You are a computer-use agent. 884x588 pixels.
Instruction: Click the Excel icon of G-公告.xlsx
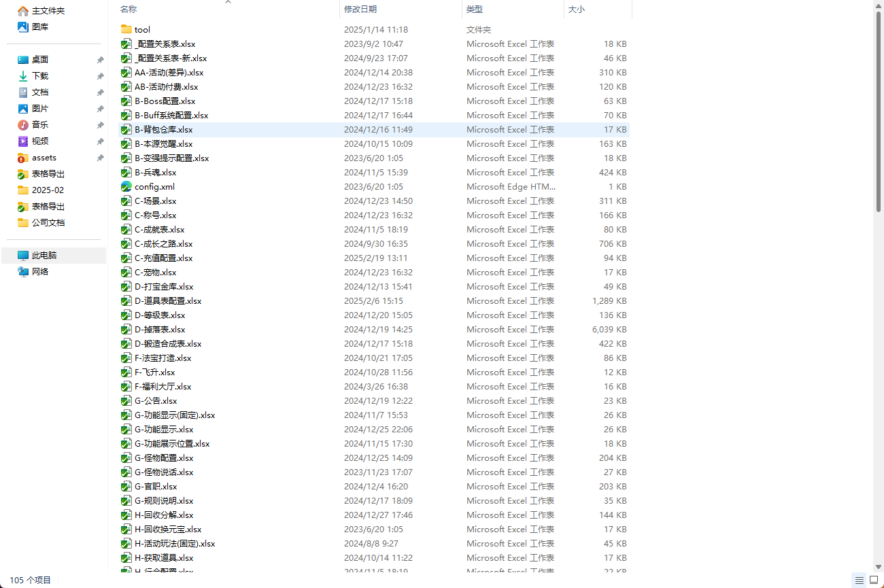pyautogui.click(x=126, y=400)
